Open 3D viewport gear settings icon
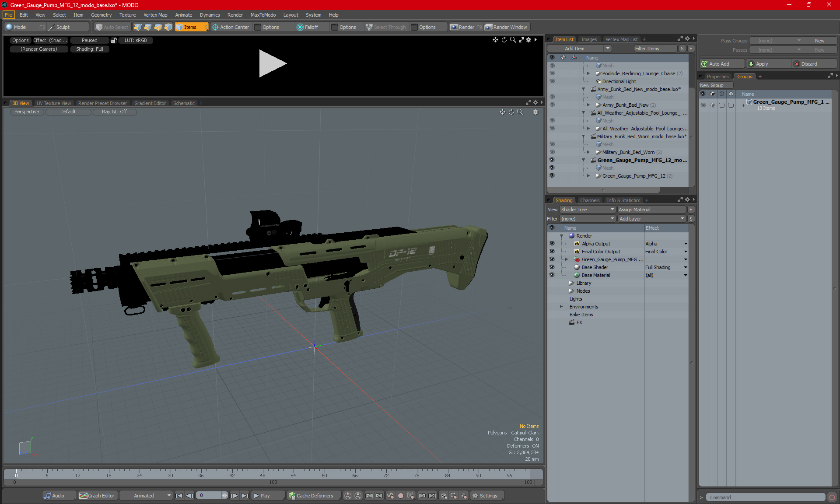Viewport: 840px width, 504px height. (535, 112)
